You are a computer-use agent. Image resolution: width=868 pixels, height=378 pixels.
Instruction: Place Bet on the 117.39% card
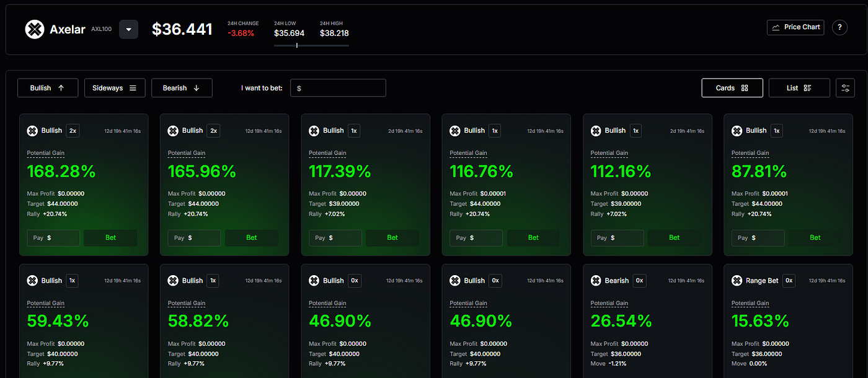pos(392,238)
